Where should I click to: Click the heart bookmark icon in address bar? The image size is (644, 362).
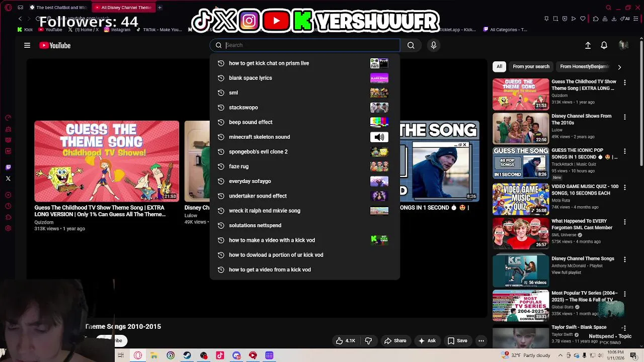(x=583, y=19)
